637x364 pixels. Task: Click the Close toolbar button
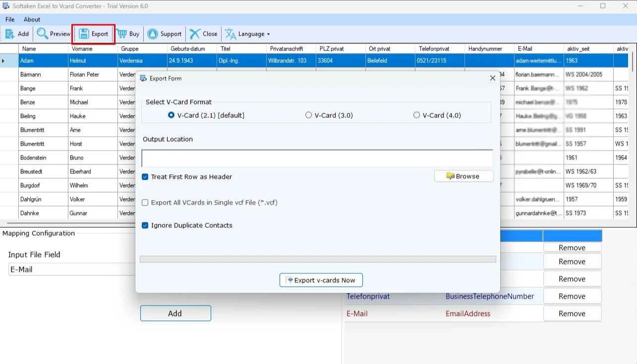click(204, 34)
